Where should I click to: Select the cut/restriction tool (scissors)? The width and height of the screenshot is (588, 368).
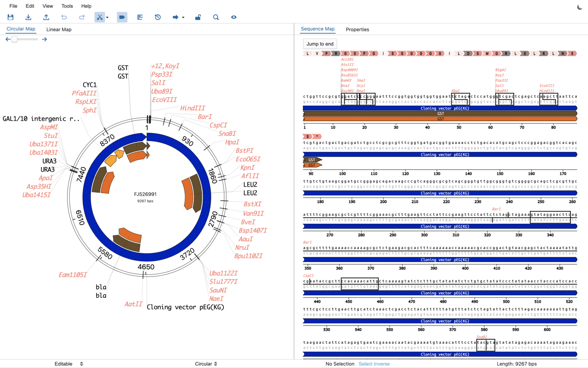(99, 17)
